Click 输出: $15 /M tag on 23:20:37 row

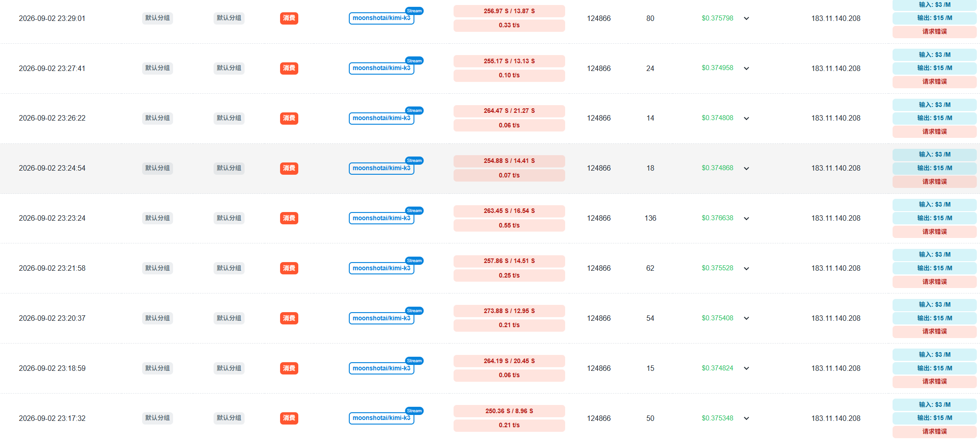coord(934,318)
